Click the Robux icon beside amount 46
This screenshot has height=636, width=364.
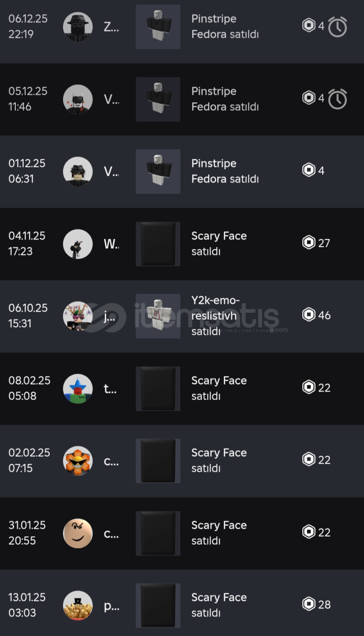point(309,315)
